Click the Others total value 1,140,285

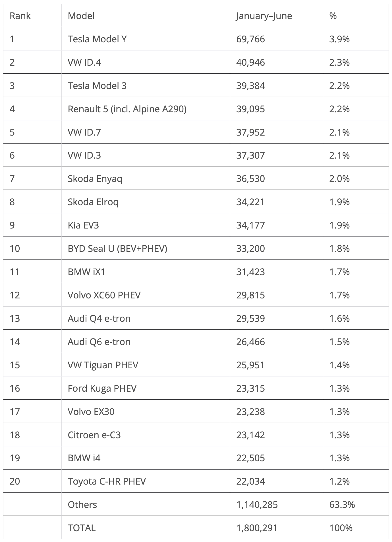(x=257, y=505)
